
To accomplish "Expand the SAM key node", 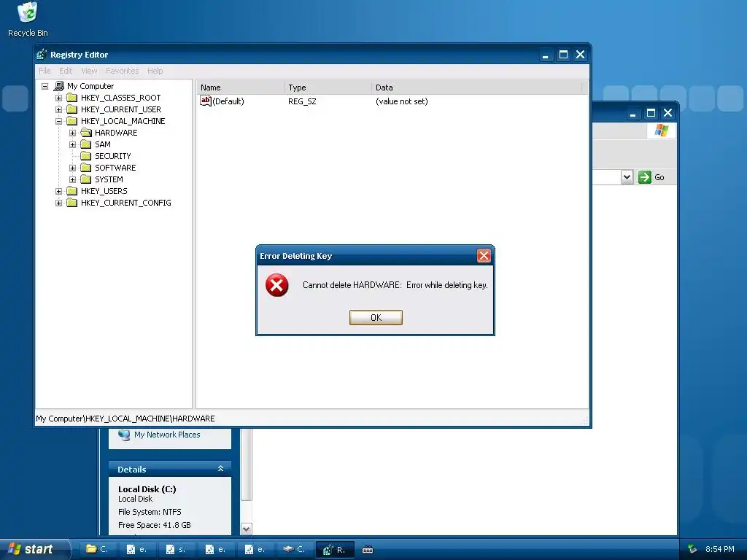I will [72, 145].
